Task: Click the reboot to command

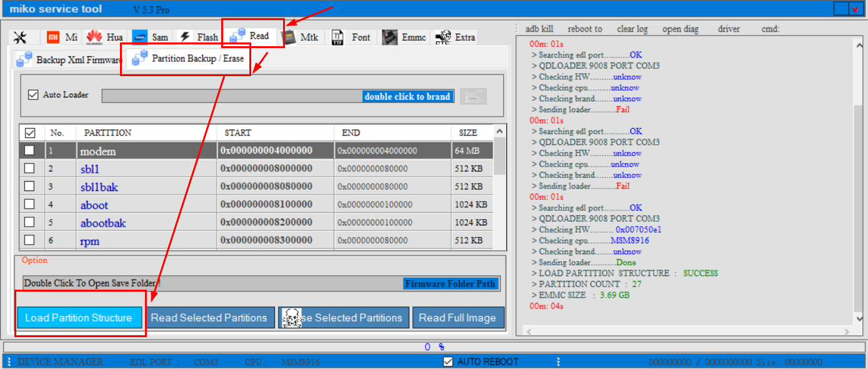Action: click(585, 29)
